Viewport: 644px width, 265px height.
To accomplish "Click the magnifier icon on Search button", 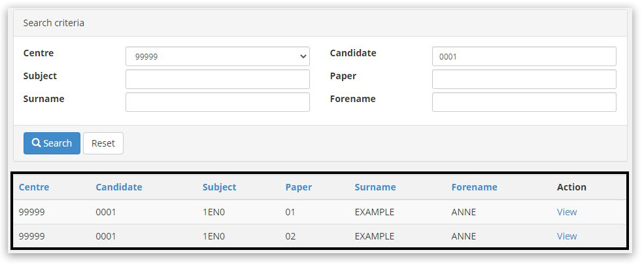I will coord(37,143).
